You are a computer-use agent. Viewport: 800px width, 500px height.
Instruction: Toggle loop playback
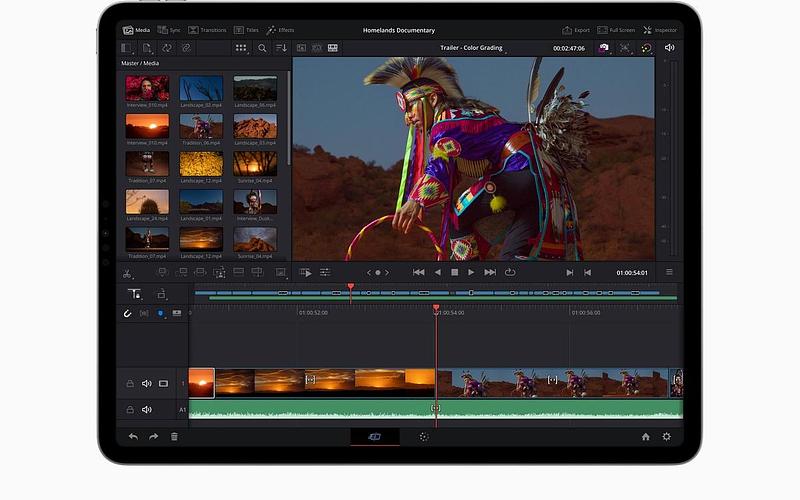coord(510,272)
